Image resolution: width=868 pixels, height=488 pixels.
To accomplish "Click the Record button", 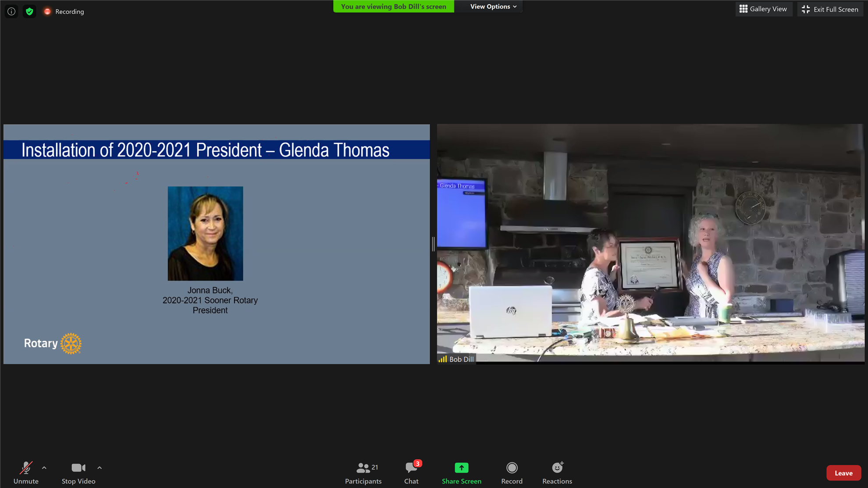I will (512, 473).
